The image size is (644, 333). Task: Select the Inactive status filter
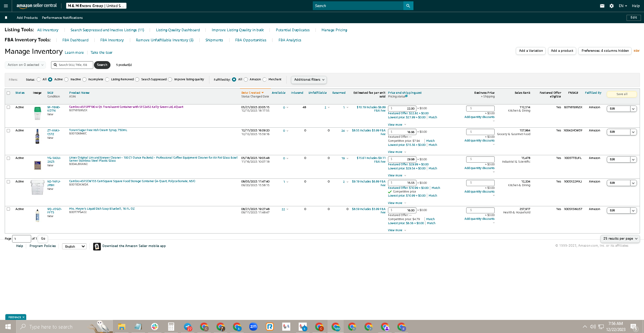[66, 80]
